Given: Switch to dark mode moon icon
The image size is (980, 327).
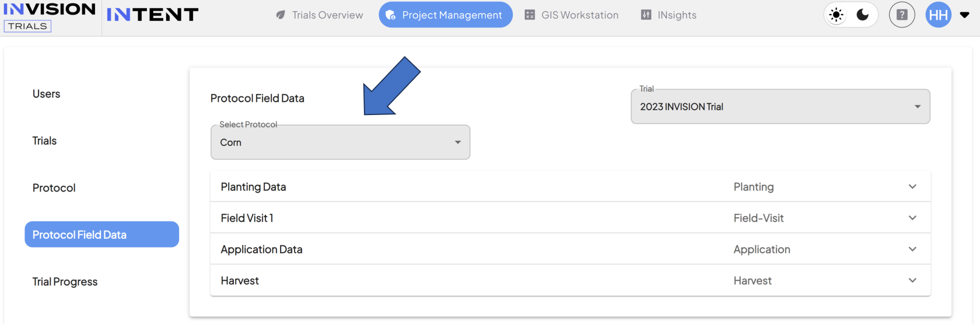Looking at the screenshot, I should point(863,15).
